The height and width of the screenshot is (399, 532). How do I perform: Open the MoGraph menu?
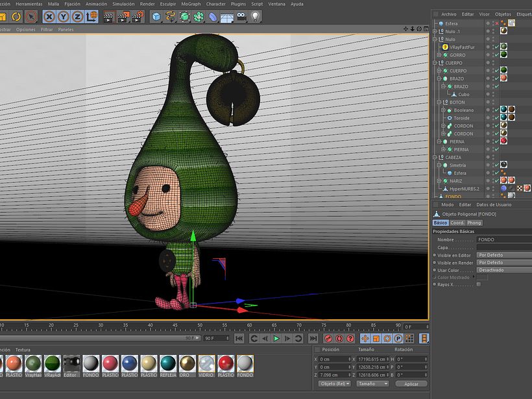point(191,4)
